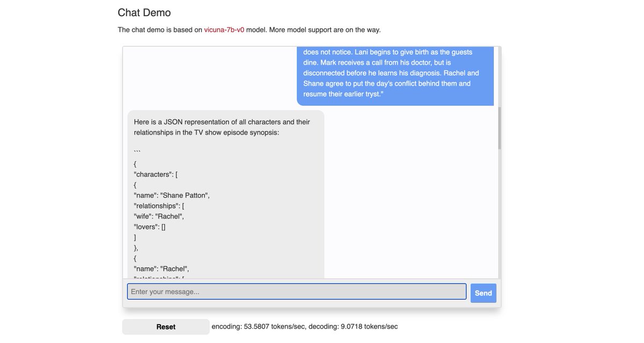Click the first "relationships": [ line

(159, 206)
